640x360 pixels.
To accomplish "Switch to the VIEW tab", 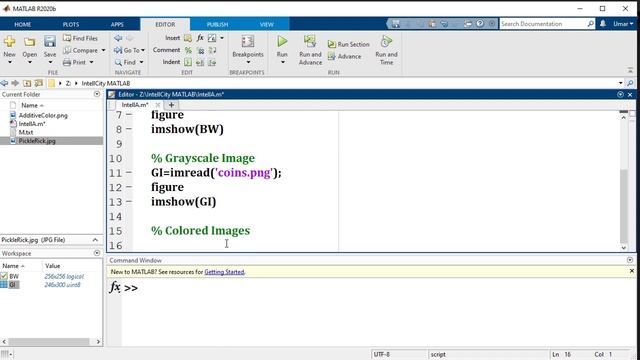I will (x=267, y=24).
